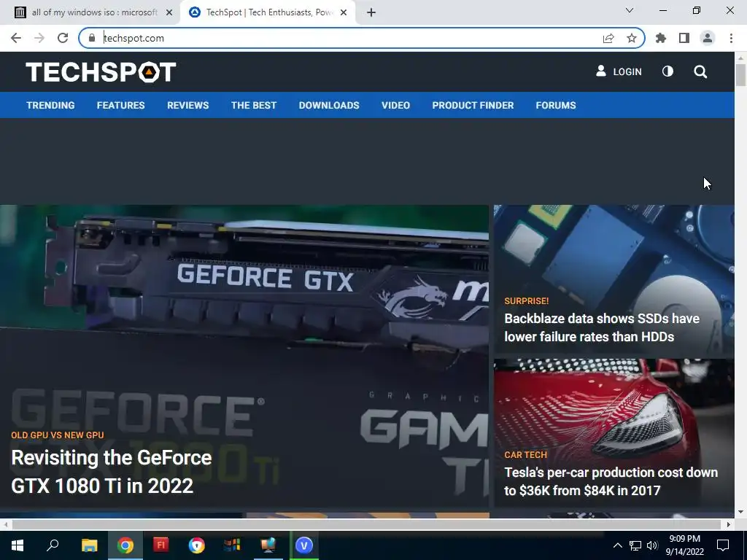Open the site search magnifier
Screen dimensions: 747x560
point(700,71)
